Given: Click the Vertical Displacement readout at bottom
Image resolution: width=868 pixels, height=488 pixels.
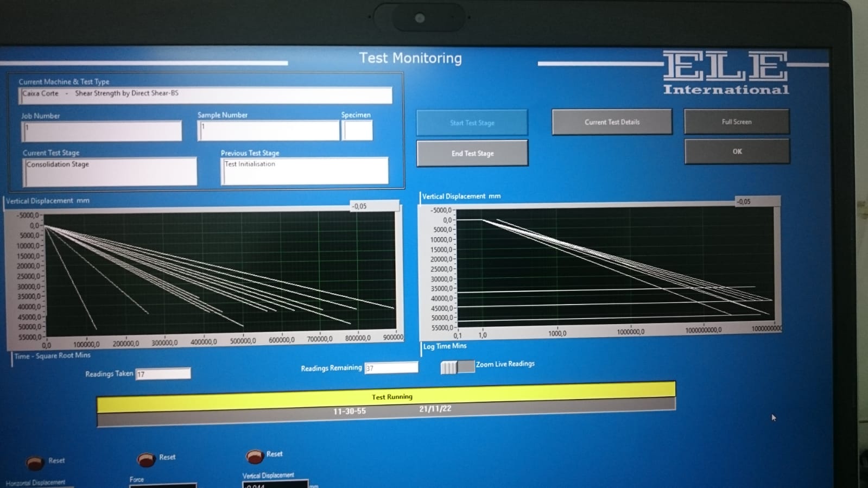Looking at the screenshot, I should (275, 484).
